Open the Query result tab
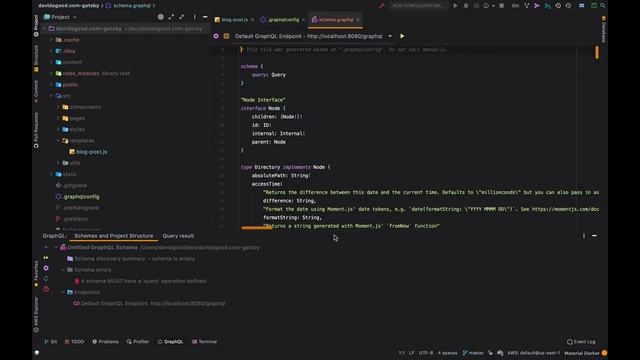The height and width of the screenshot is (360, 640). (x=178, y=236)
